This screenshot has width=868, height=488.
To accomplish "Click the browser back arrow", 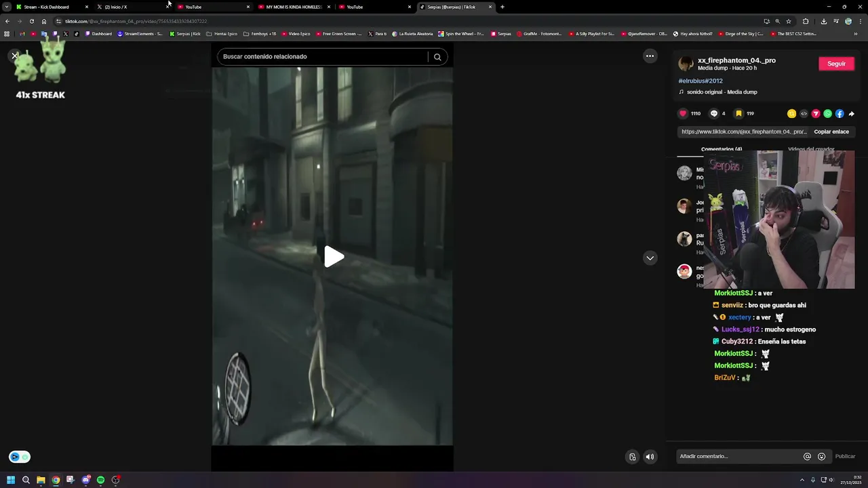I will pos(7,21).
